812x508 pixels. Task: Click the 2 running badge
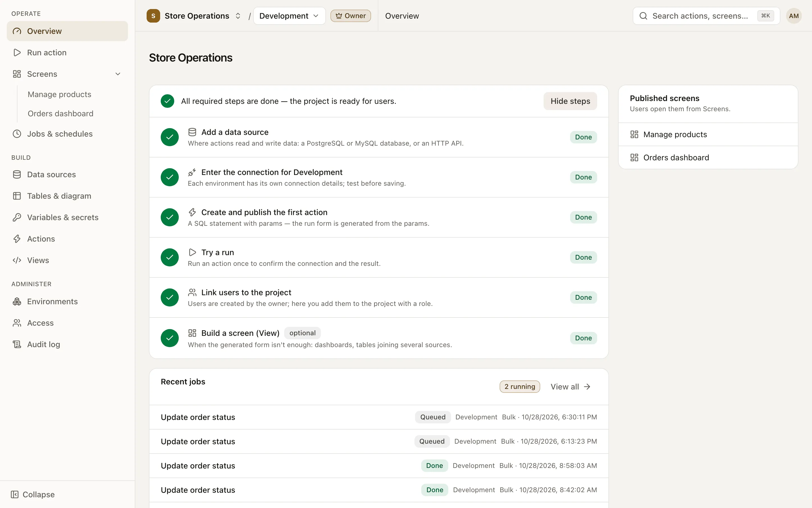[x=520, y=387]
